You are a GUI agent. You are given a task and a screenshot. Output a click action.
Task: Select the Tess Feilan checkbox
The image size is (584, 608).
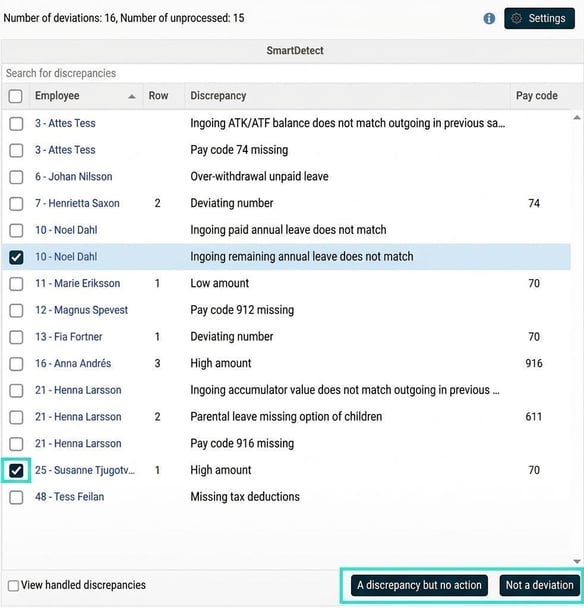pyautogui.click(x=16, y=497)
